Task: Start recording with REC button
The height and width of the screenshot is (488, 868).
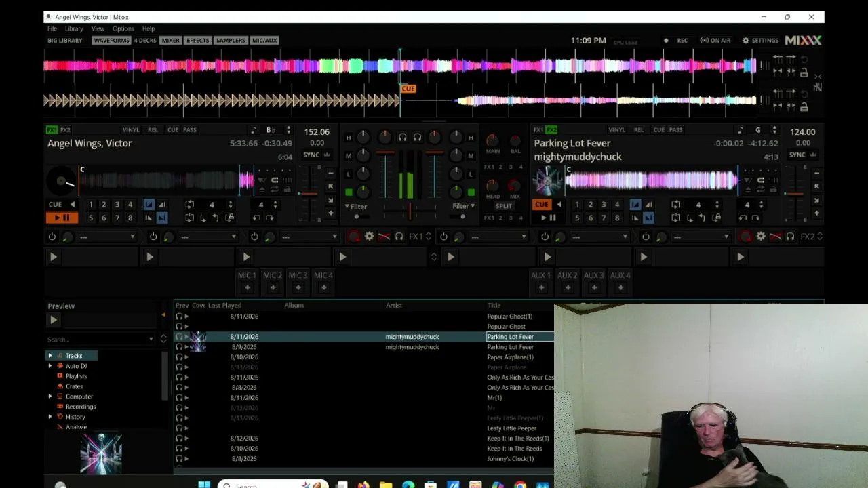Action: [676, 41]
